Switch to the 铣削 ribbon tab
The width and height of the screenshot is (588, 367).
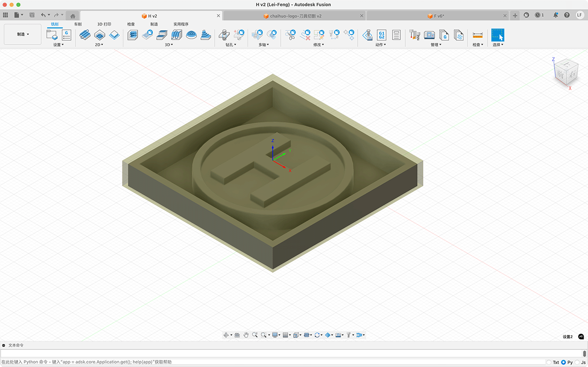(x=54, y=24)
